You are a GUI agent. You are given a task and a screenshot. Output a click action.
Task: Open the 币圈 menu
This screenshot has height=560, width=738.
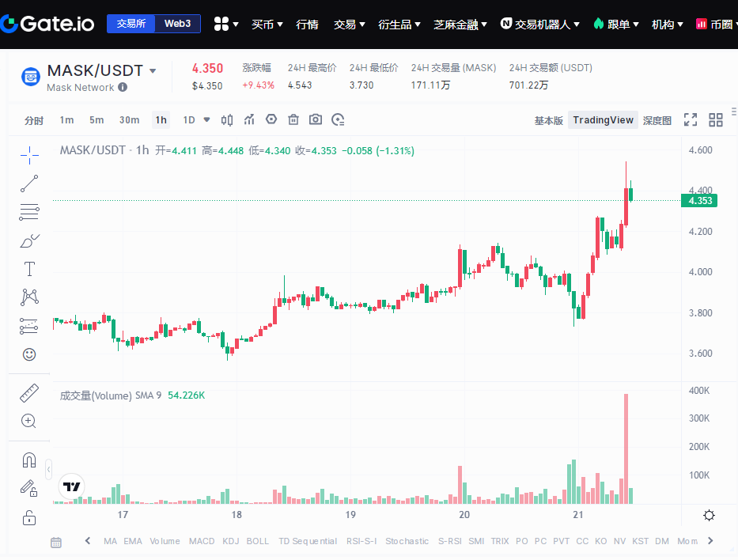point(717,24)
